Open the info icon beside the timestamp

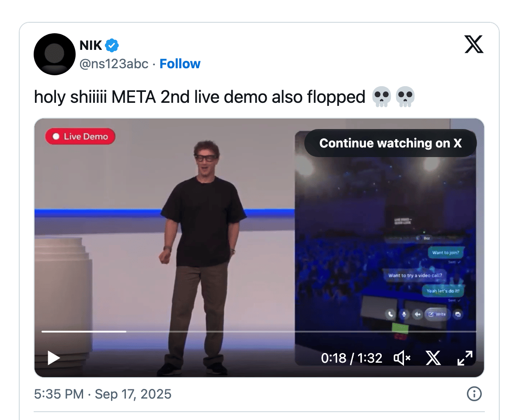click(x=474, y=394)
